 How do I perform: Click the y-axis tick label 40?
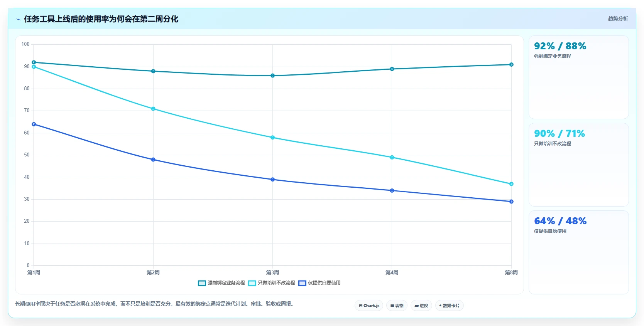[x=27, y=177]
